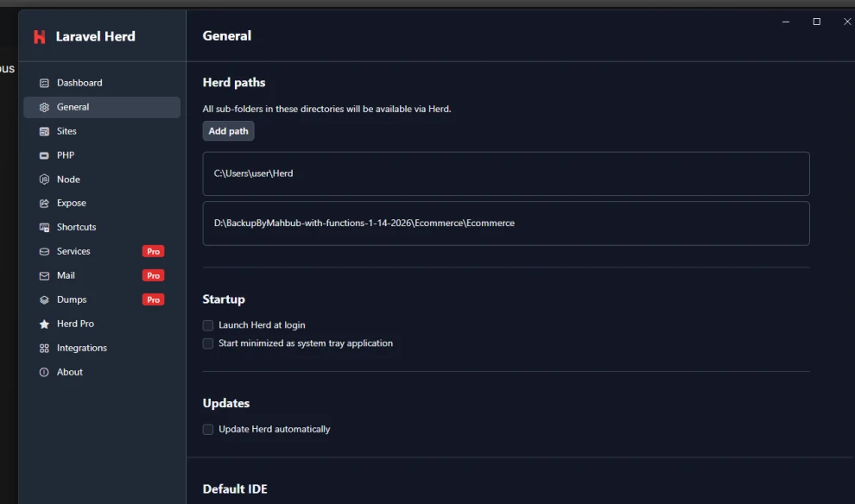Go to the Sites page
The image size is (855, 504).
pos(102,131)
